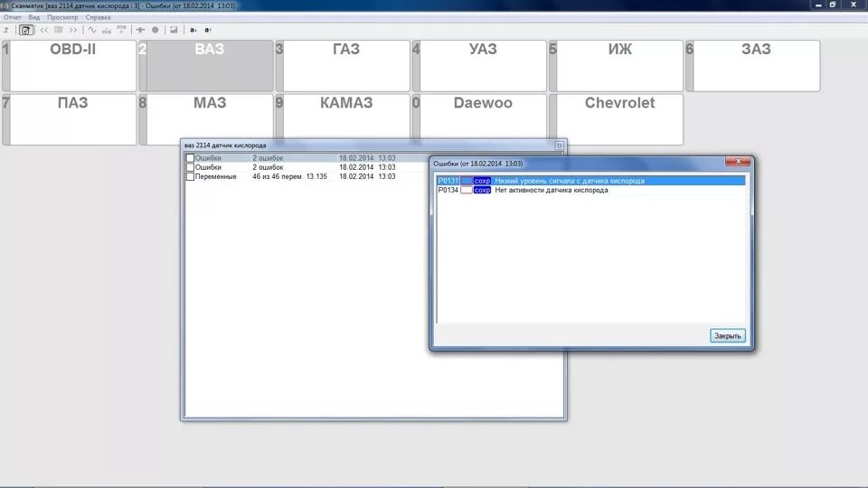Select error row P0134
The height and width of the screenshot is (488, 868).
pos(590,191)
